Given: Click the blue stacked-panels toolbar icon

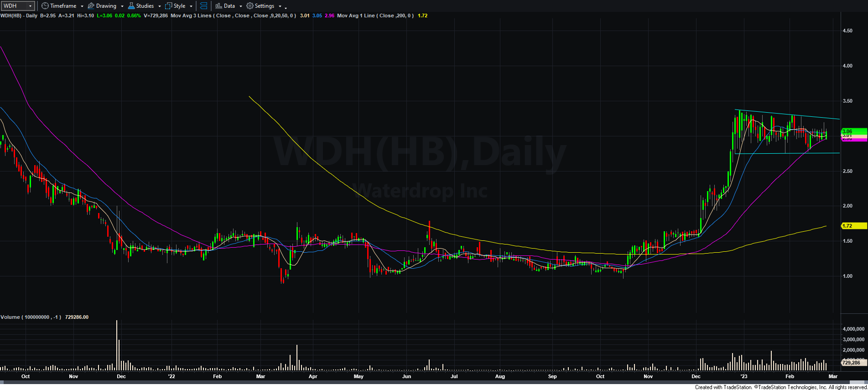Looking at the screenshot, I should [203, 6].
